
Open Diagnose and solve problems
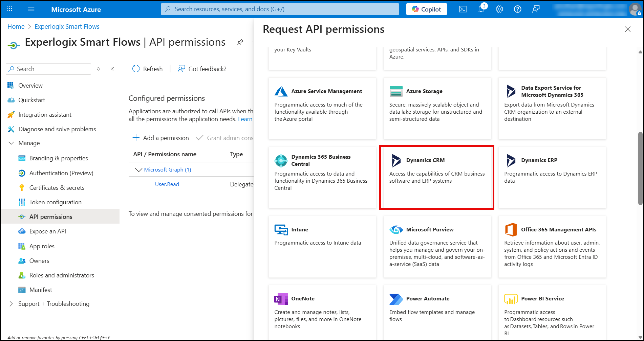pyautogui.click(x=57, y=129)
